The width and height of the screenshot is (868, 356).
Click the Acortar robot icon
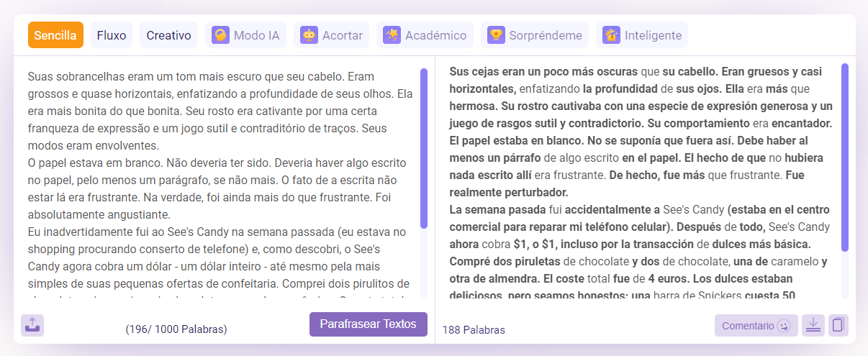click(x=309, y=35)
